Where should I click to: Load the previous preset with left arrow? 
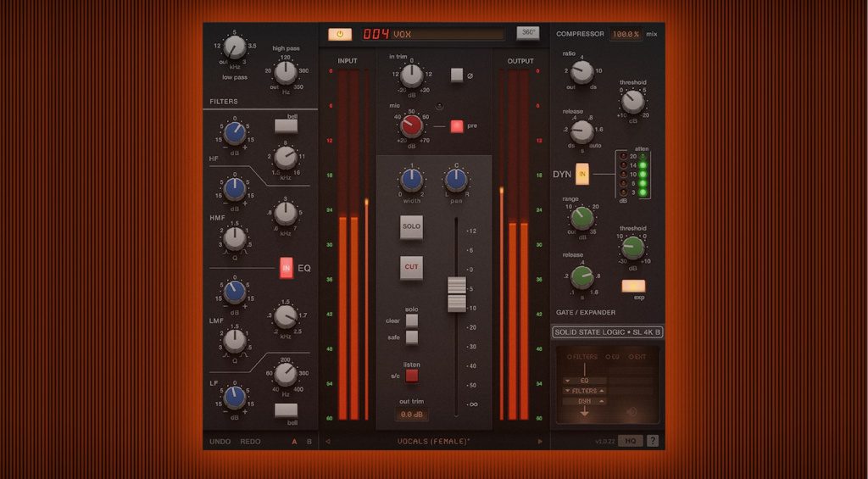click(x=329, y=441)
